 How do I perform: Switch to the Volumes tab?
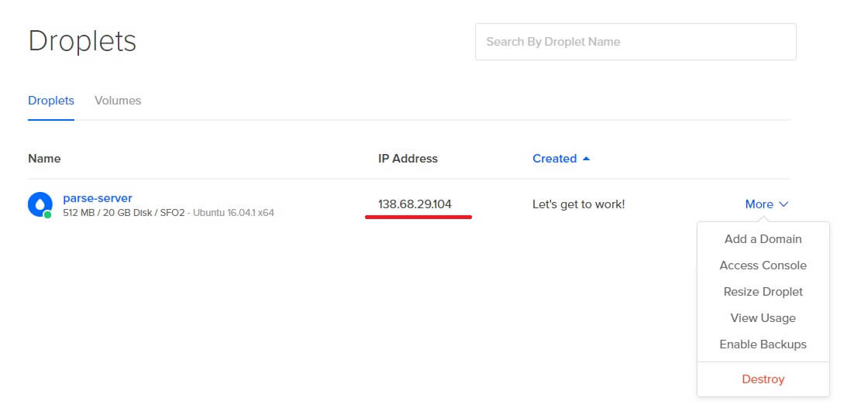[x=118, y=101]
